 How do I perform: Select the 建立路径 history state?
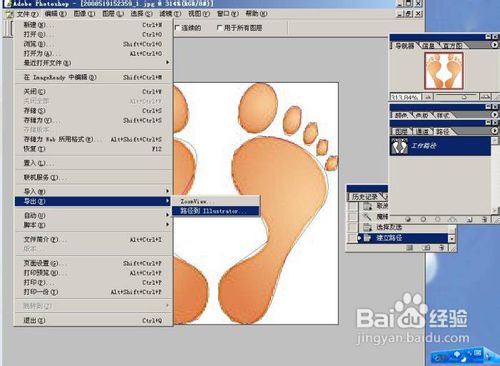pyautogui.click(x=402, y=238)
